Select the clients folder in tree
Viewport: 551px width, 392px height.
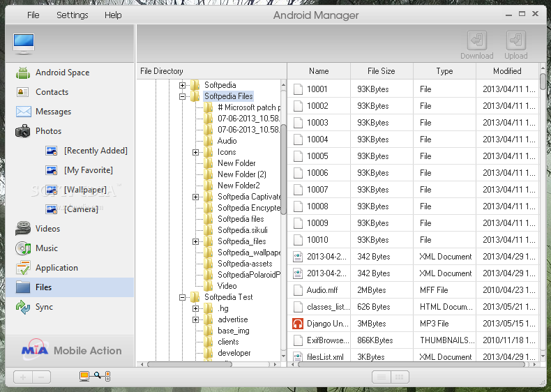click(228, 342)
